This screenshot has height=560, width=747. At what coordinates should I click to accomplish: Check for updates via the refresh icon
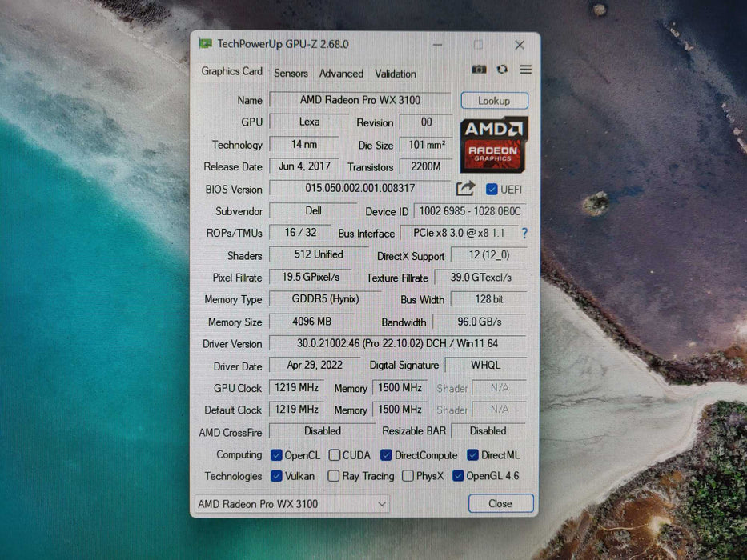coord(502,70)
